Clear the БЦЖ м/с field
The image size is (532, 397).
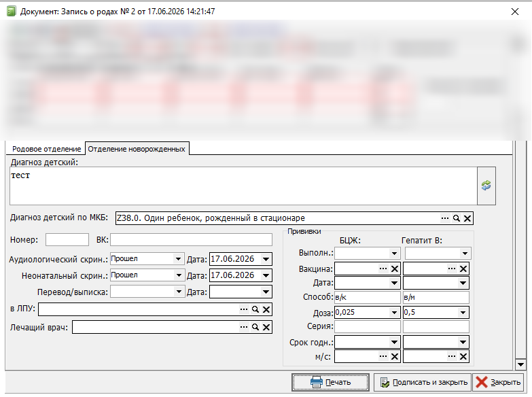coord(395,356)
